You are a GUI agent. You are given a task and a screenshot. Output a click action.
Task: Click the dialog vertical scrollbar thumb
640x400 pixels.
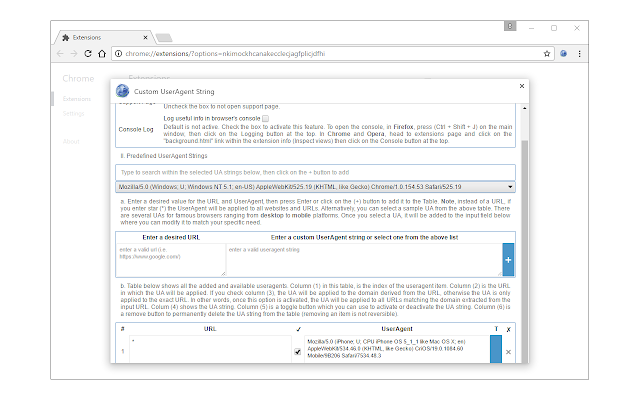click(x=524, y=251)
